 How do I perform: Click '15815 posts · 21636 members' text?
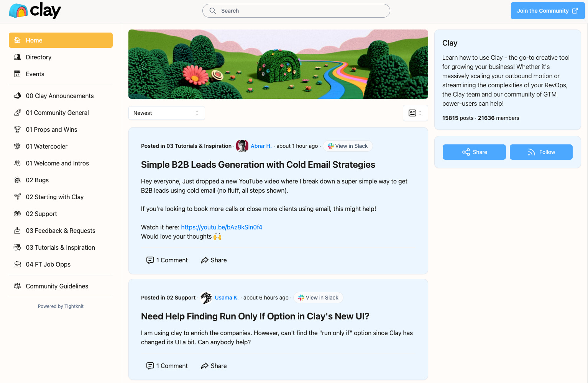point(481,118)
